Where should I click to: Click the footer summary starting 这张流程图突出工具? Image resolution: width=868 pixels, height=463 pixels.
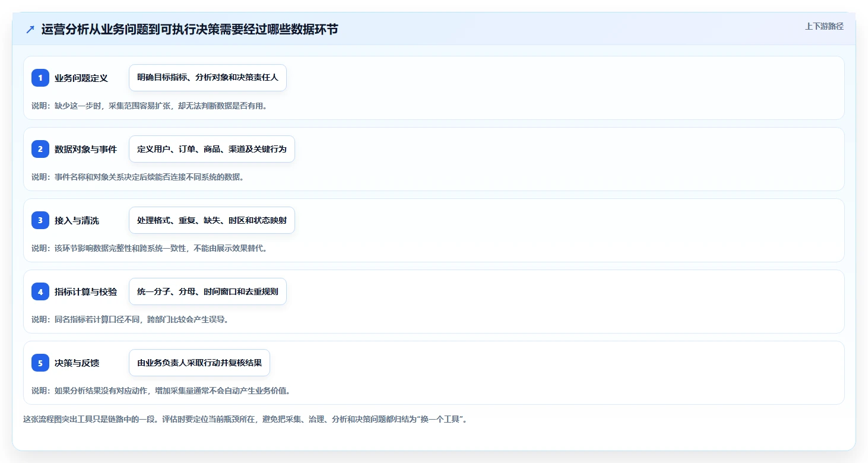(x=245, y=419)
